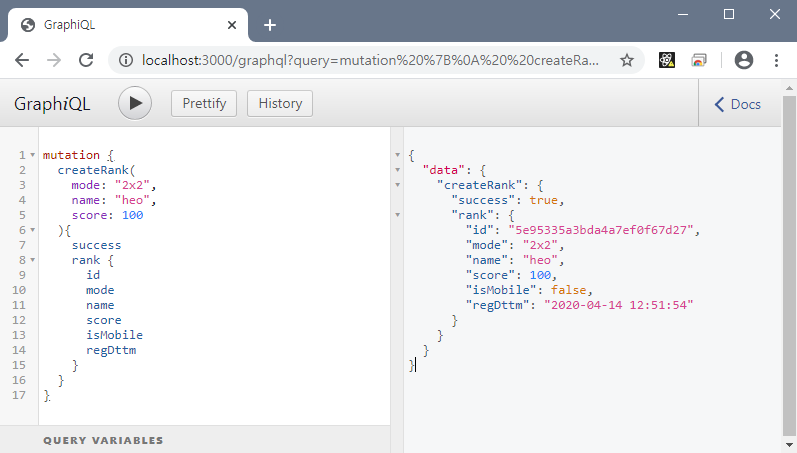Collapse the "data" object in results
The width and height of the screenshot is (797, 453).
pyautogui.click(x=397, y=170)
